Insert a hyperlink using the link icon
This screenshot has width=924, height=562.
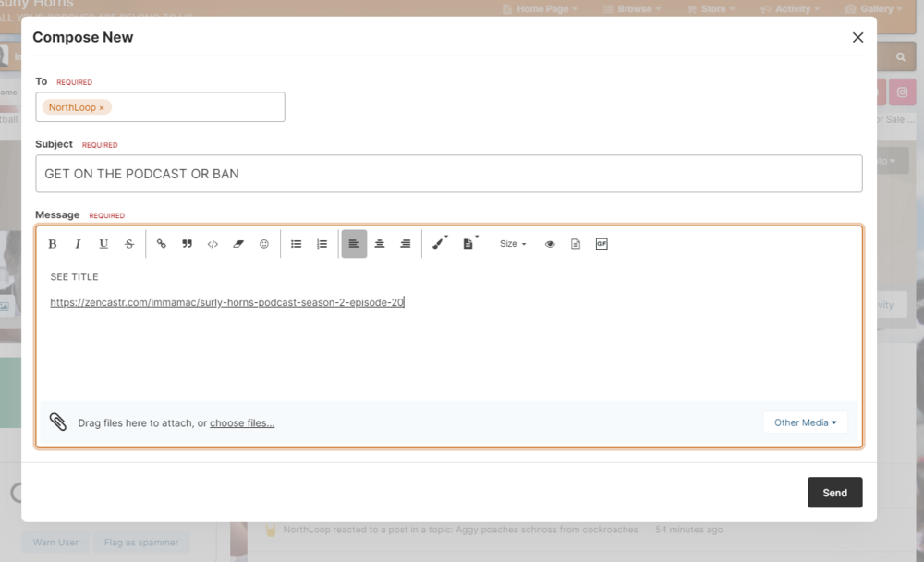pyautogui.click(x=161, y=243)
